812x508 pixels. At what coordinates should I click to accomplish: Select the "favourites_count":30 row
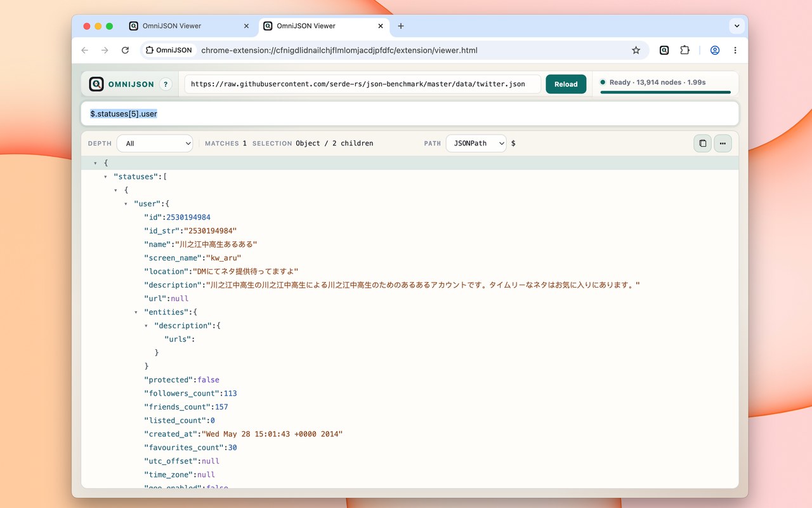(410, 448)
